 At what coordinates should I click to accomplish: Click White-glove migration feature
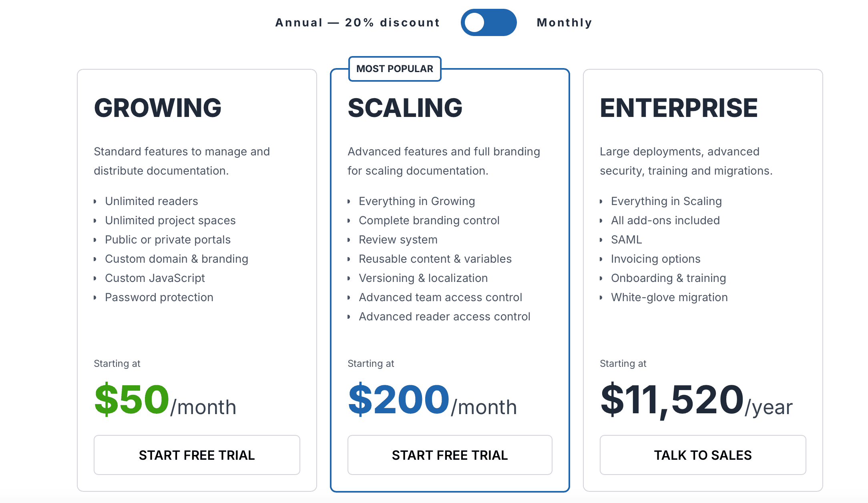669,297
